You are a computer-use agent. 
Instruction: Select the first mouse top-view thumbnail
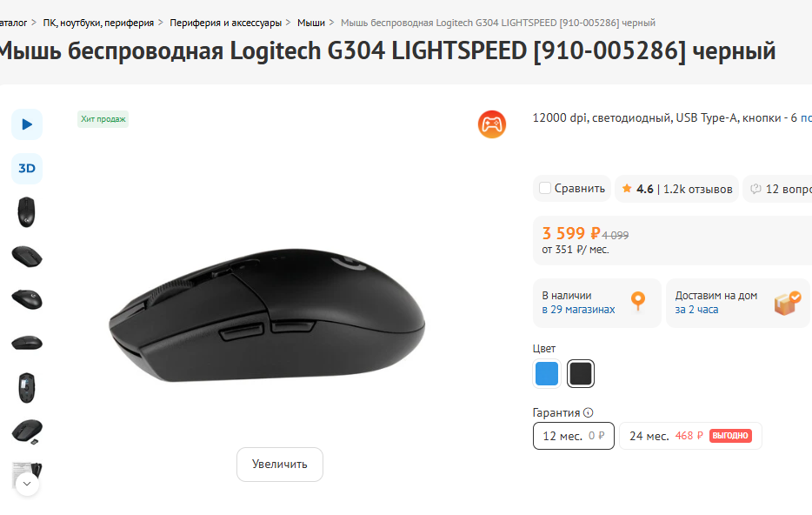coord(27,211)
